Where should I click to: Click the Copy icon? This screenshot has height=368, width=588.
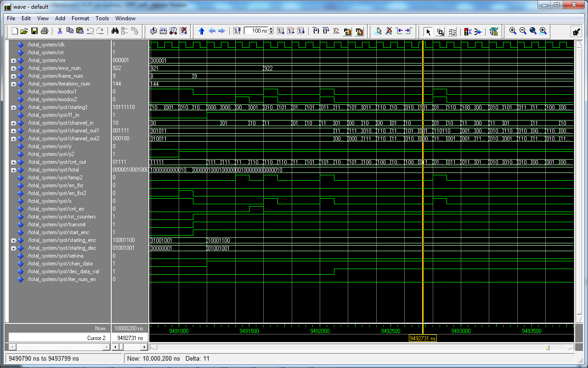(x=70, y=31)
